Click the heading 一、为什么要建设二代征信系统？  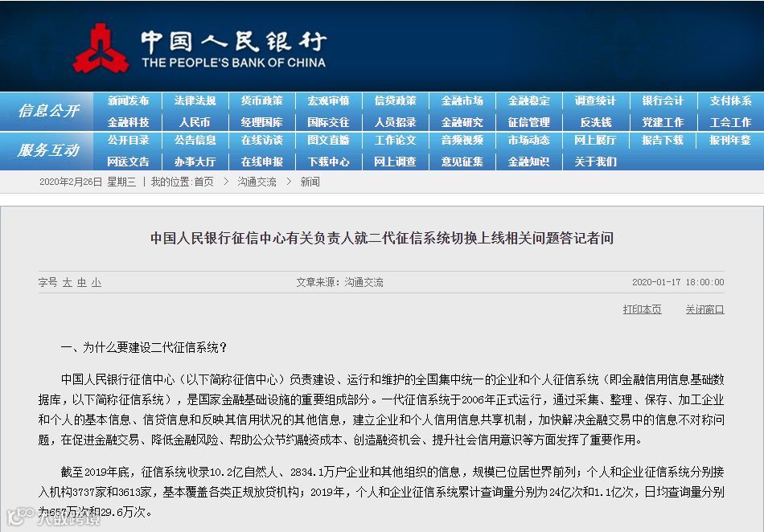point(144,347)
